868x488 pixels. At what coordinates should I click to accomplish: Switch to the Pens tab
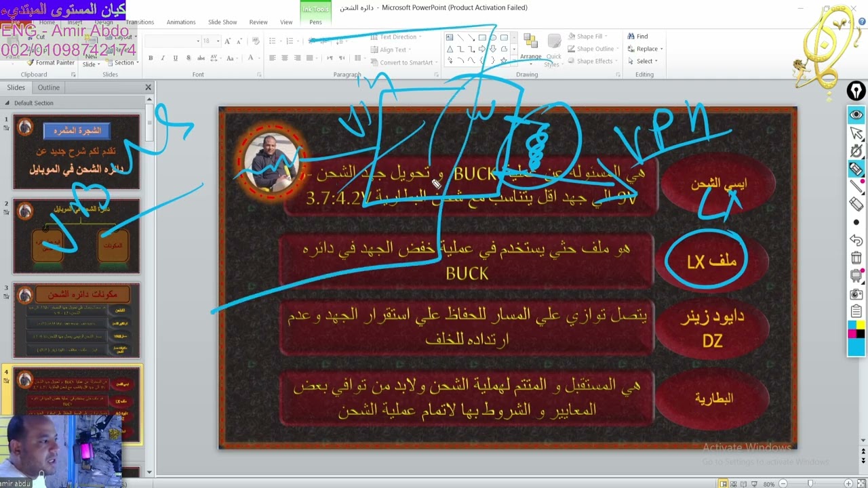coord(315,22)
